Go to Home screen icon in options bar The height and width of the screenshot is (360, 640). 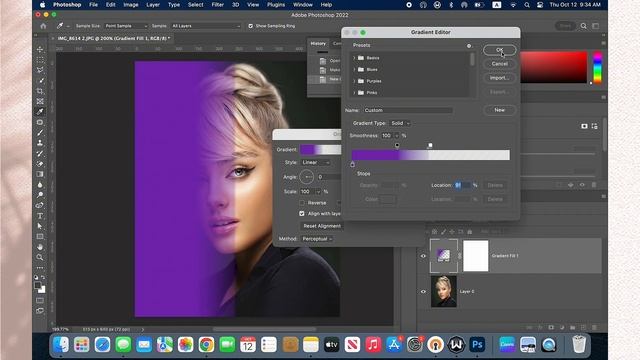pos(43,26)
